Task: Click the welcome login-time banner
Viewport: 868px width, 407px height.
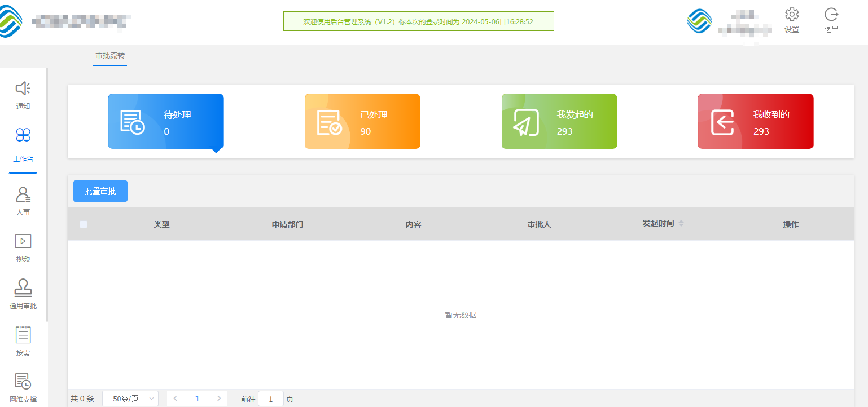Action: (418, 21)
